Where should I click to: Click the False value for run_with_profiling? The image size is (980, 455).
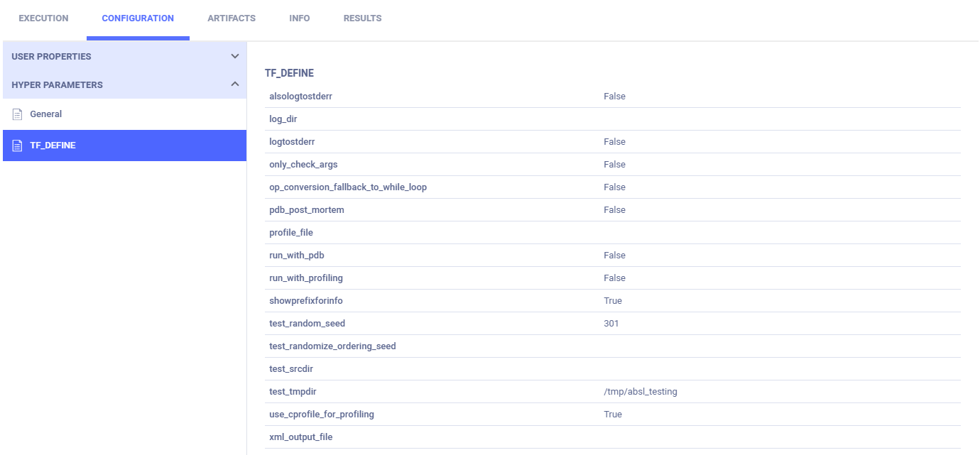(614, 278)
